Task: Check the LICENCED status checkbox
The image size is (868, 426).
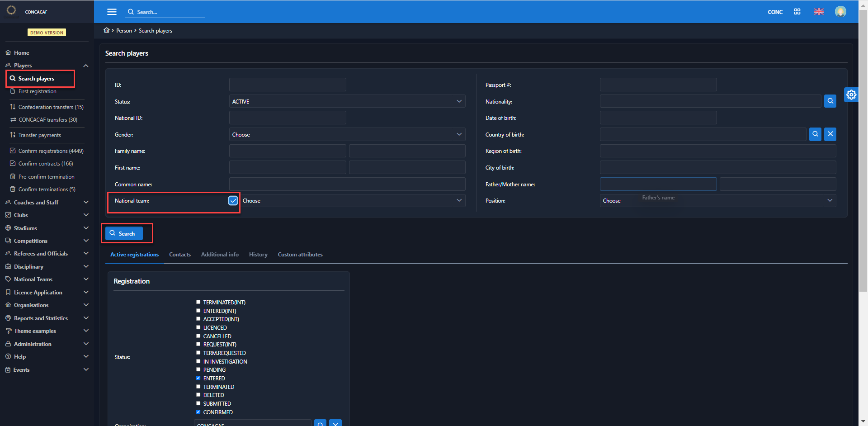Action: pos(198,327)
